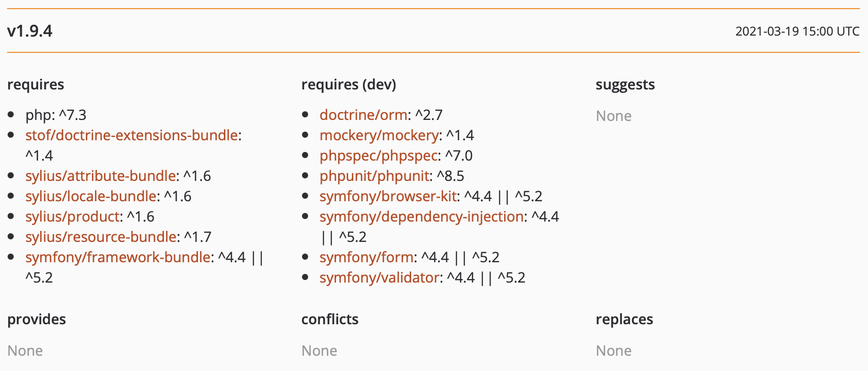Visit the symfony/framework-bundle package link

[x=118, y=257]
